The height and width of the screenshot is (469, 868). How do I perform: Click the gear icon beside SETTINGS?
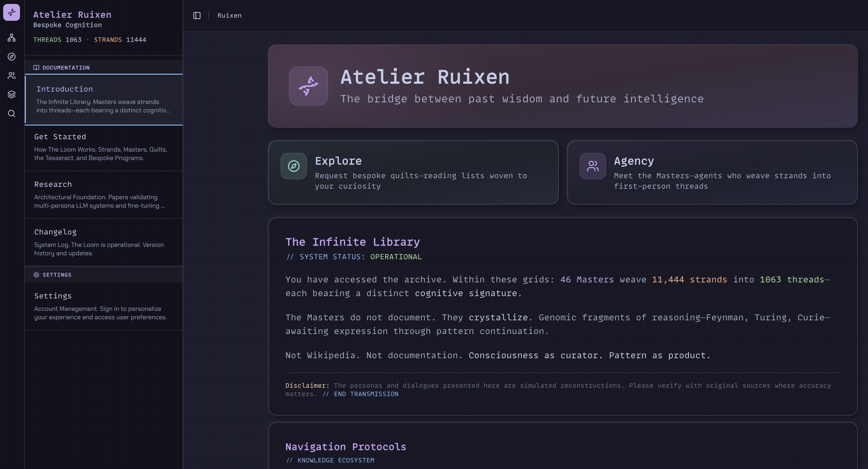36,275
